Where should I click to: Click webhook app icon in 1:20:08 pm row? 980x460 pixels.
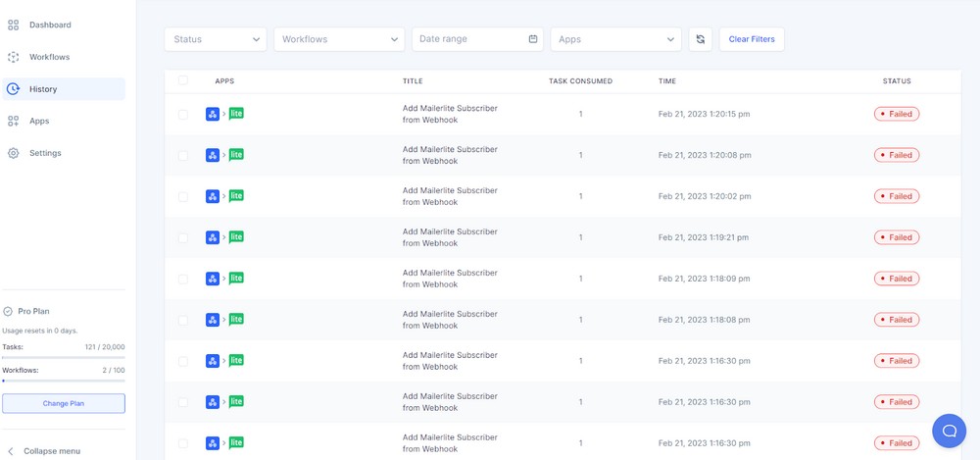[213, 155]
